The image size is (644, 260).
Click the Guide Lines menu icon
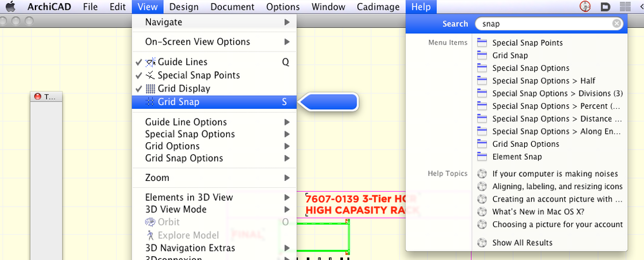[x=150, y=62]
